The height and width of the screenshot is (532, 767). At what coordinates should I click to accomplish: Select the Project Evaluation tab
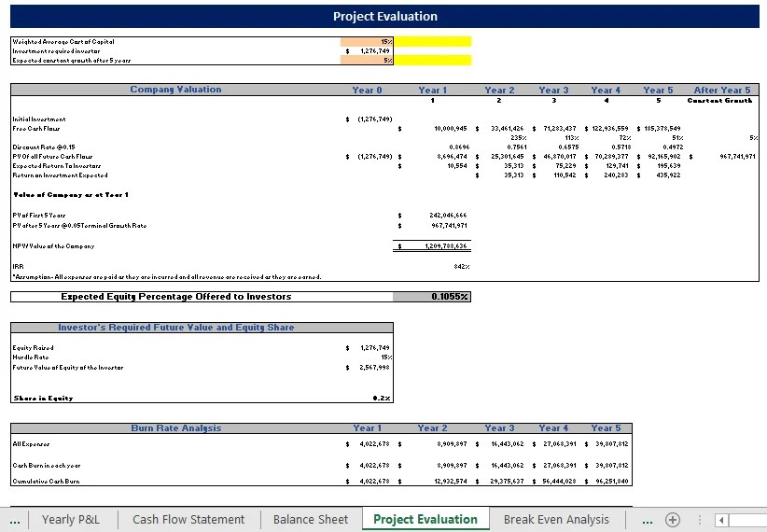tap(425, 519)
